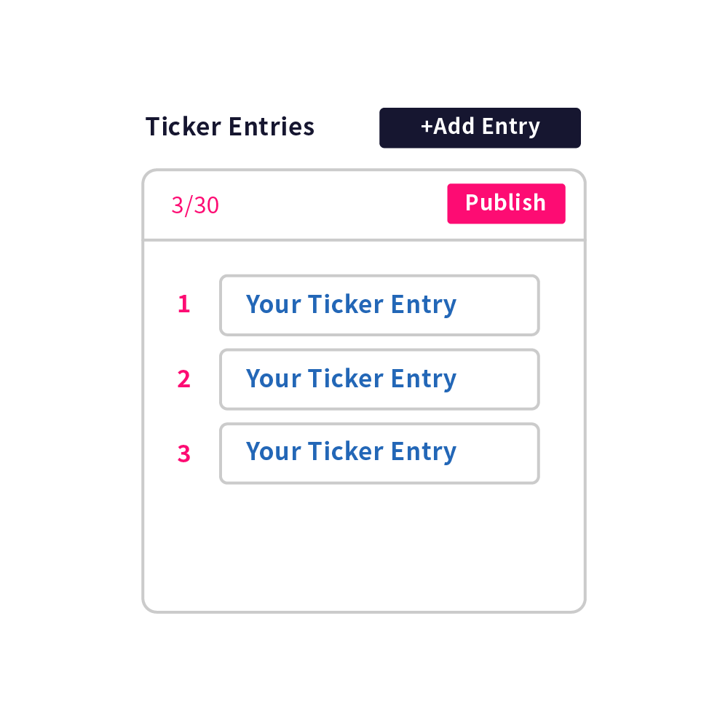Select the first Your Ticker Entry field
This screenshot has width=728, height=728.
click(379, 305)
